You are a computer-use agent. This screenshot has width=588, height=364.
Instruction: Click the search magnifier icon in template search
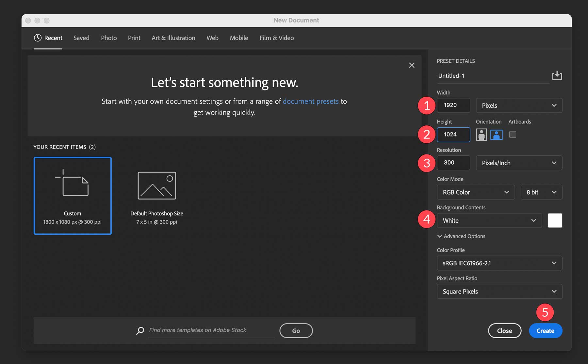(x=140, y=330)
